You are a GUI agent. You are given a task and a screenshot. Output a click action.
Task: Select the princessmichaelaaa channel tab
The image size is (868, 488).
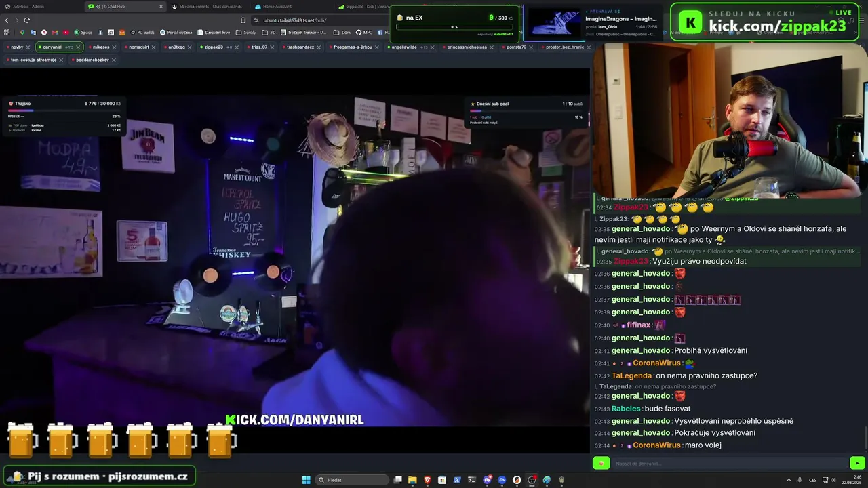pyautogui.click(x=468, y=47)
